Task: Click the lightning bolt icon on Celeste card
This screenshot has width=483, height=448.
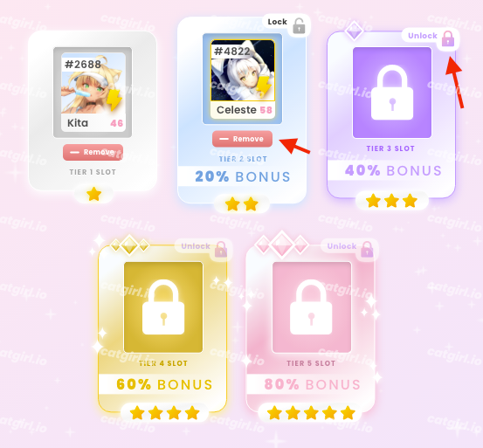Action: [264, 86]
